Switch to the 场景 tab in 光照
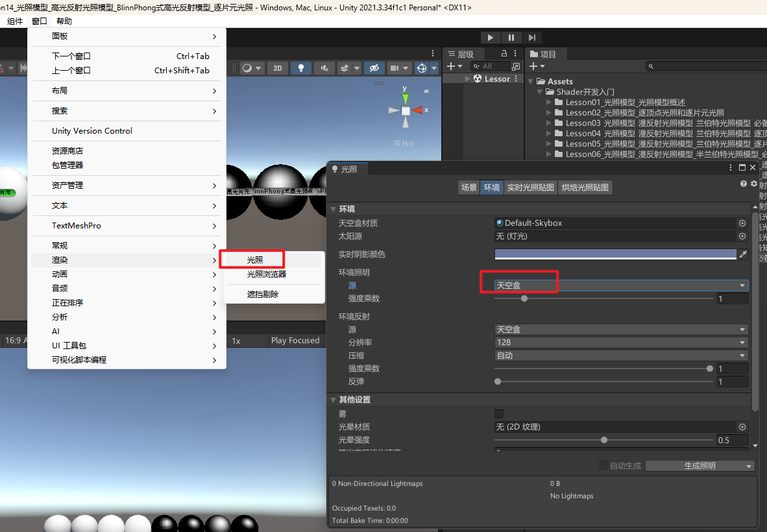The height and width of the screenshot is (532, 767). tap(469, 187)
